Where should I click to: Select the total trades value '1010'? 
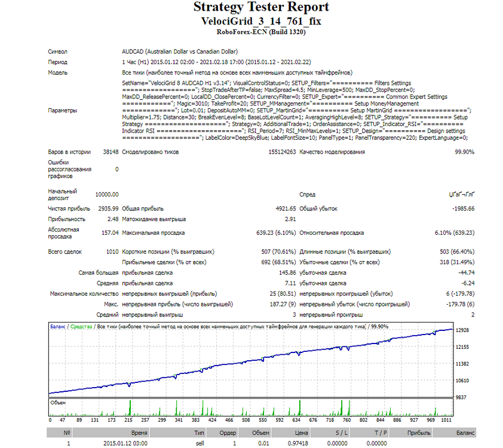pos(112,251)
